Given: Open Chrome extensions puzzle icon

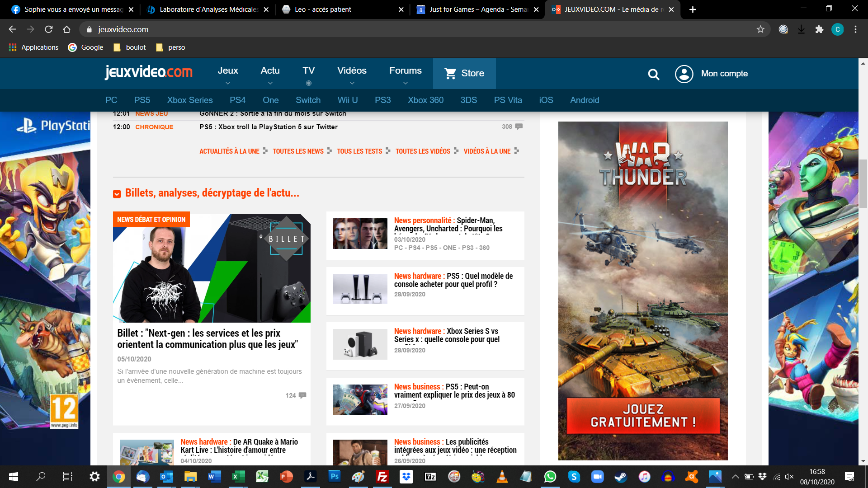Looking at the screenshot, I should 819,29.
